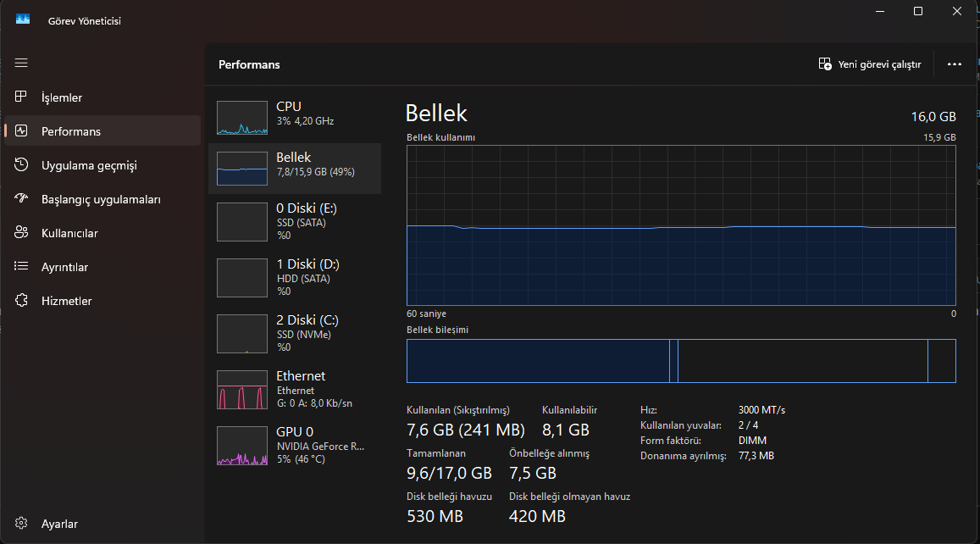Click the Uygulama geçmişi clock icon
The image size is (980, 544).
21,164
